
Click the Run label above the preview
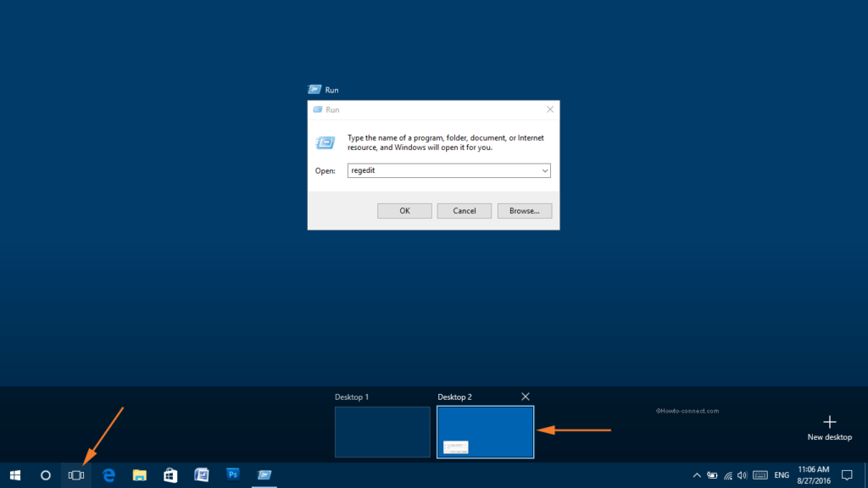331,90
